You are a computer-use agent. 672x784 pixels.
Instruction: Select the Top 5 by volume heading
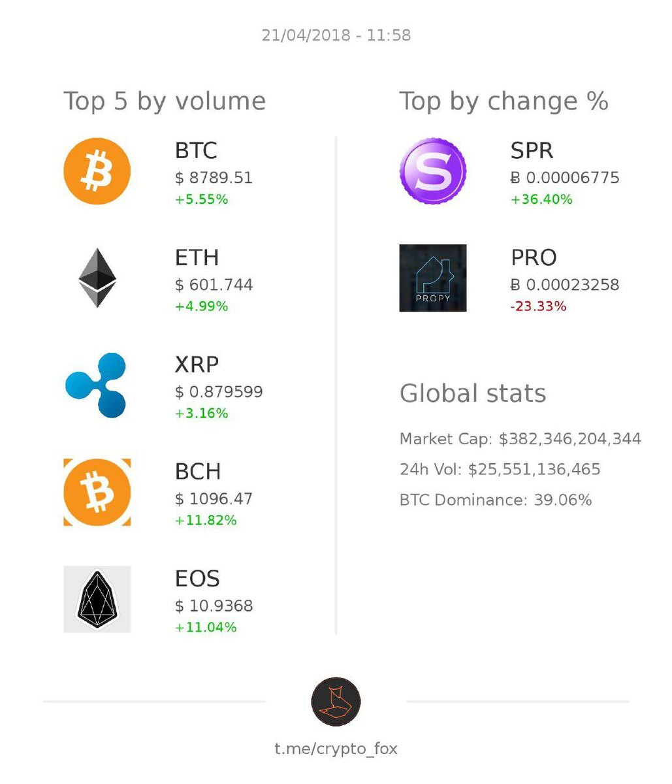pos(165,101)
